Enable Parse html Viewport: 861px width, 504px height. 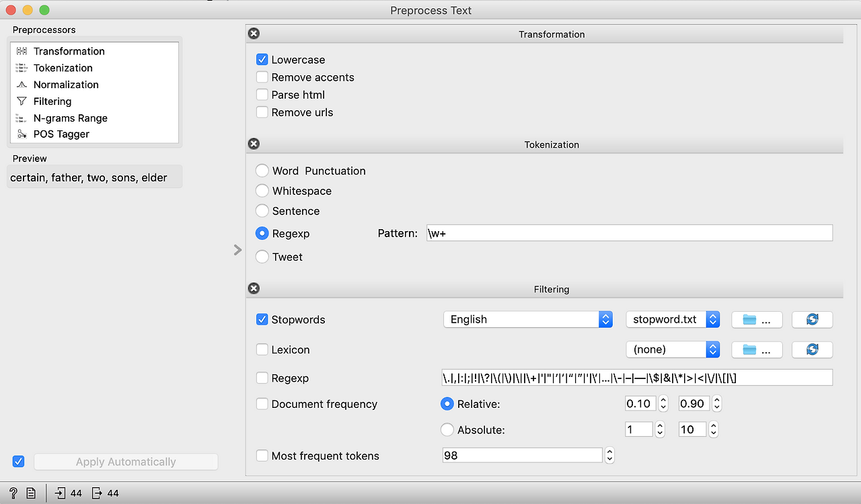tap(262, 95)
